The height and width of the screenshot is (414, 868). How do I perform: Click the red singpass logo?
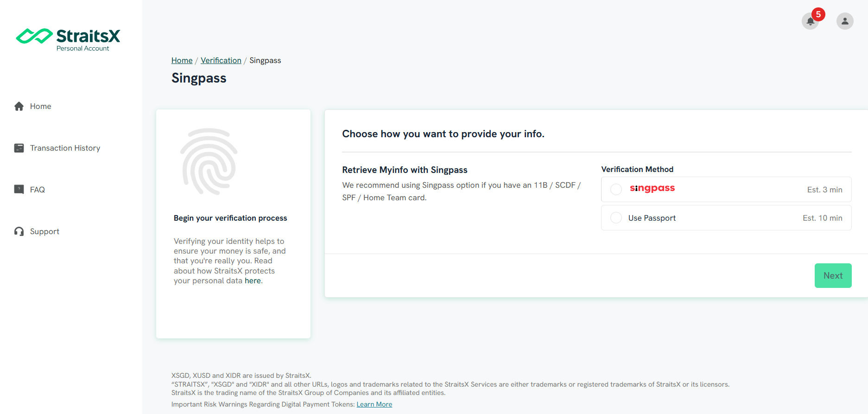[652, 188]
